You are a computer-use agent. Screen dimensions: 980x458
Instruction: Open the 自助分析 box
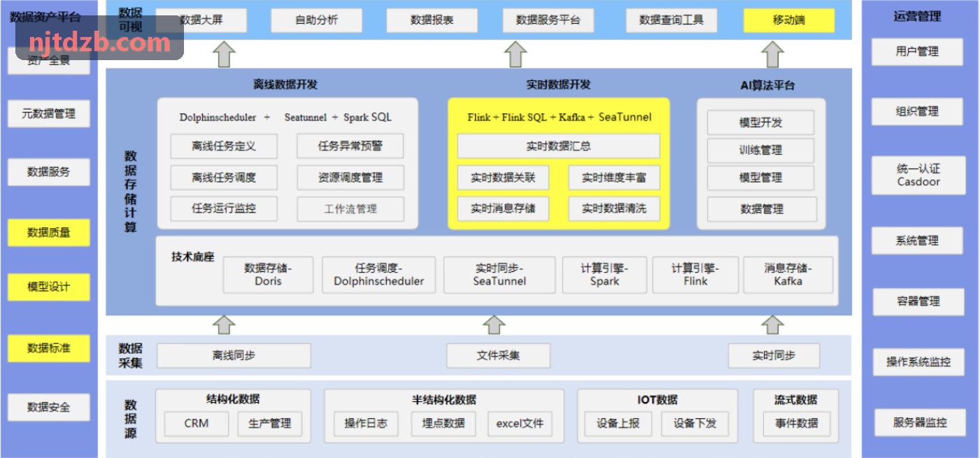click(316, 20)
